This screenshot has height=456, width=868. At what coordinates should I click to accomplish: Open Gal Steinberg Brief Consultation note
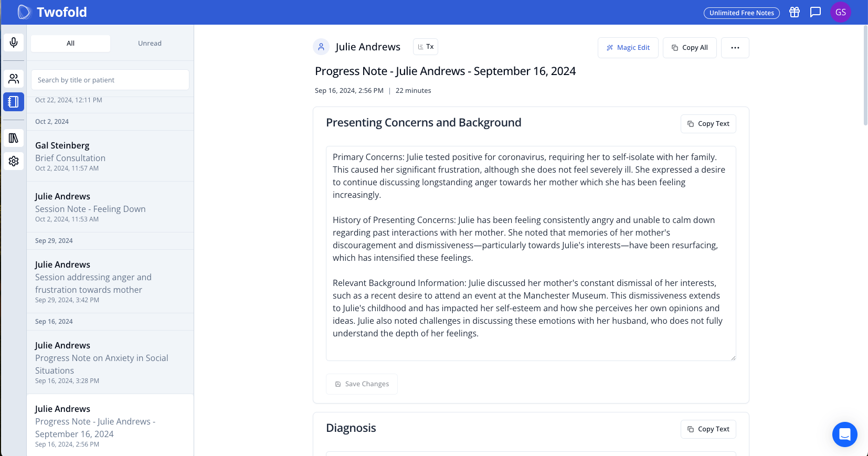(110, 156)
